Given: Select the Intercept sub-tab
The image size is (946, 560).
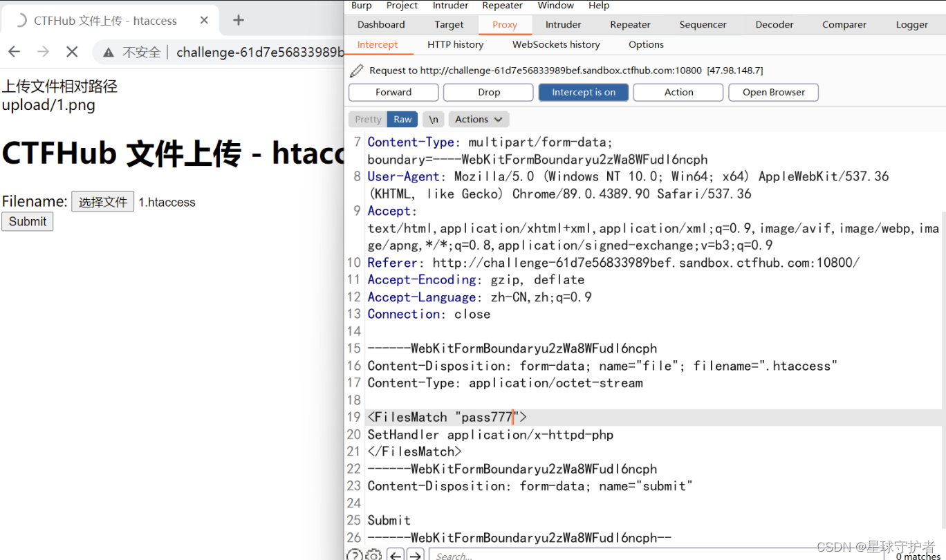Looking at the screenshot, I should (378, 45).
